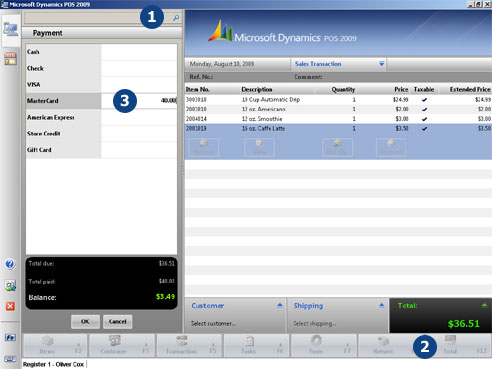Toggle Taxable check for 12 oz. Americano
The width and height of the screenshot is (492, 369).
(x=424, y=109)
